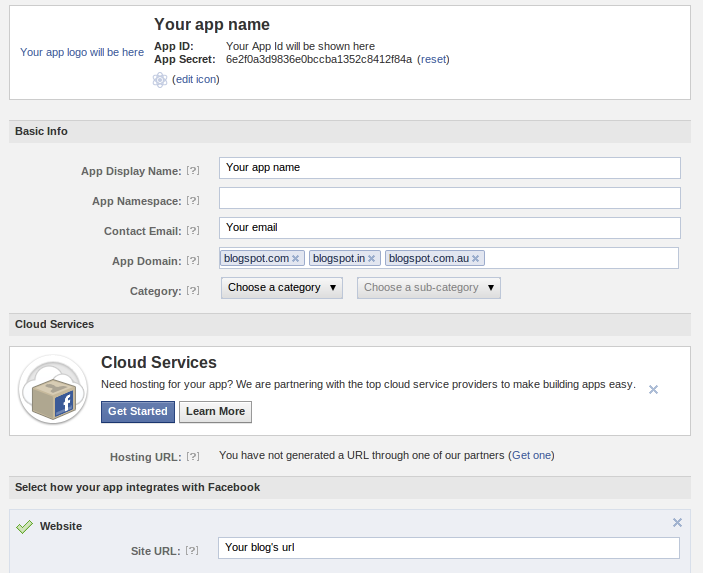Image resolution: width=703 pixels, height=573 pixels.
Task: Close the Website integration section
Action: pos(677,522)
